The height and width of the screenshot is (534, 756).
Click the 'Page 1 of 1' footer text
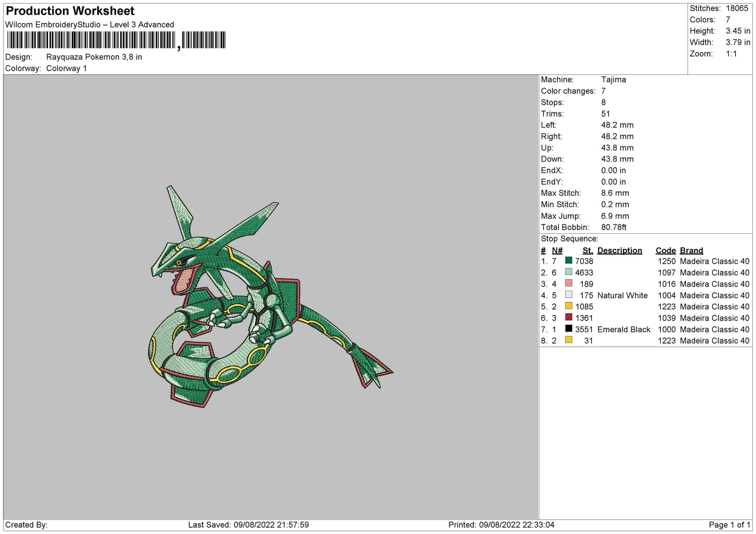coord(729,525)
